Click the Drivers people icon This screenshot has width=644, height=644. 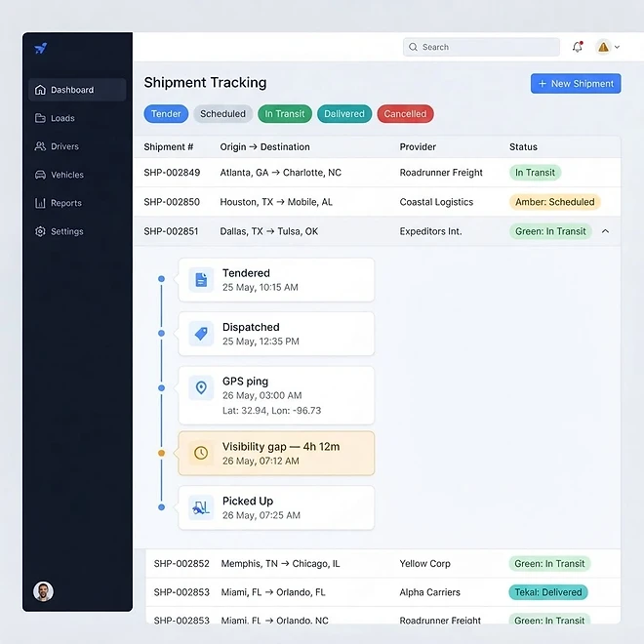click(40, 146)
